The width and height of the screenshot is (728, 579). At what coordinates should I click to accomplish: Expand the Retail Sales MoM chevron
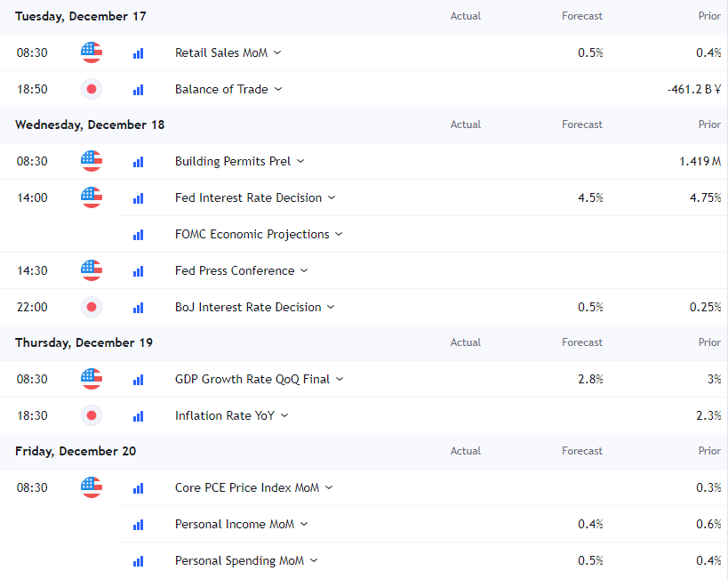[x=277, y=52]
